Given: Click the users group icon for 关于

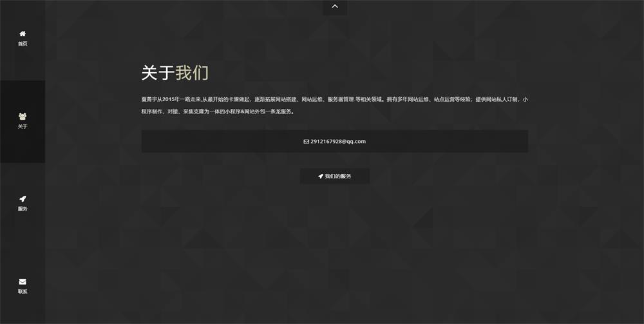Looking at the screenshot, I should pyautogui.click(x=23, y=116).
